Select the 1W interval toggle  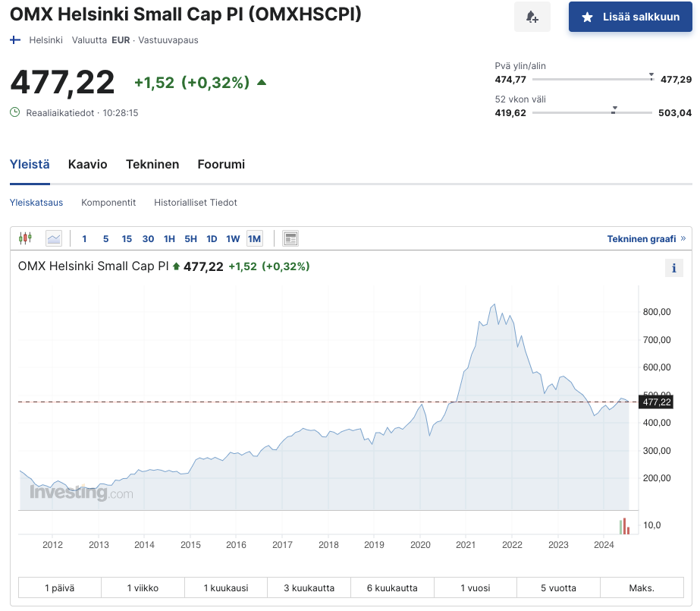(233, 238)
